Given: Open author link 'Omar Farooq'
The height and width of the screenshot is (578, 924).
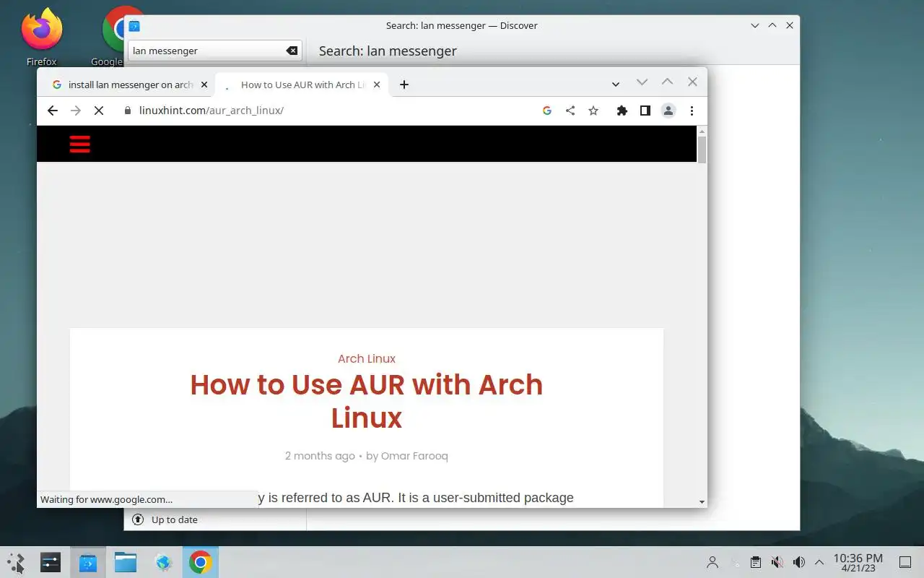Looking at the screenshot, I should click(414, 456).
